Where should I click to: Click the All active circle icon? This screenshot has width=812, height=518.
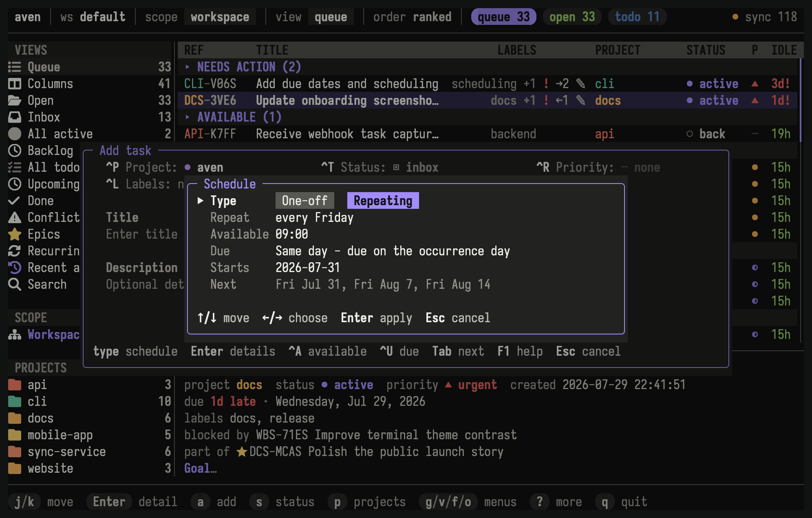15,134
